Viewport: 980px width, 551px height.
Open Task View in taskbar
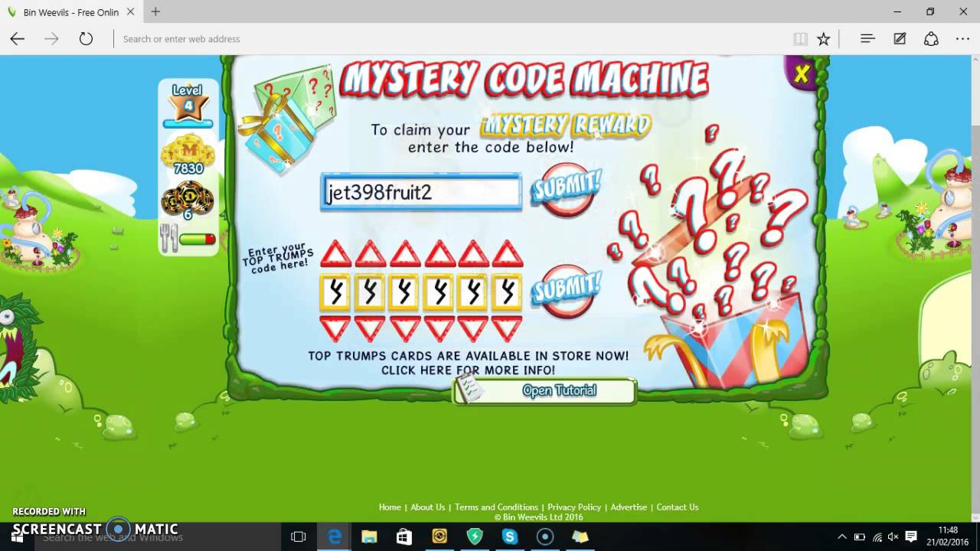point(299,537)
